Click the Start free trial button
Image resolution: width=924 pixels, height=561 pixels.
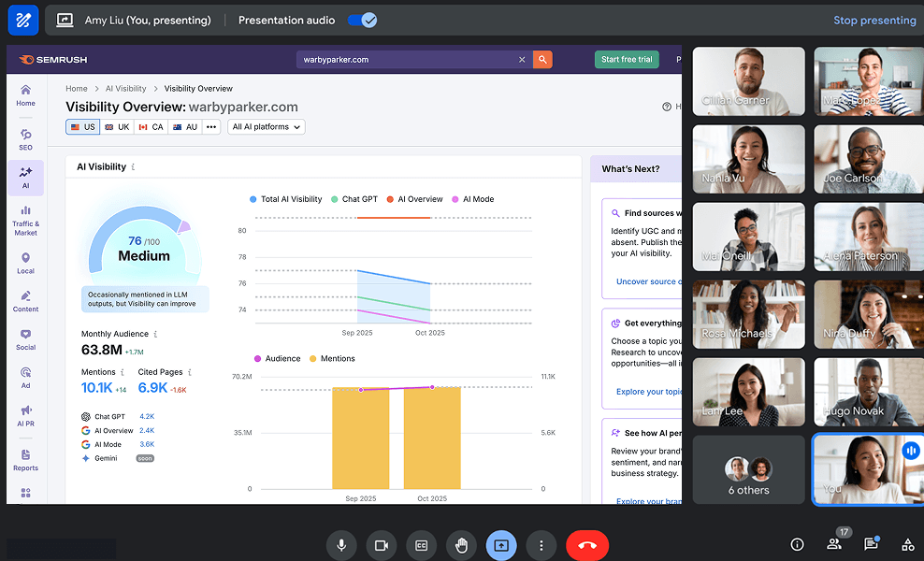(x=627, y=60)
